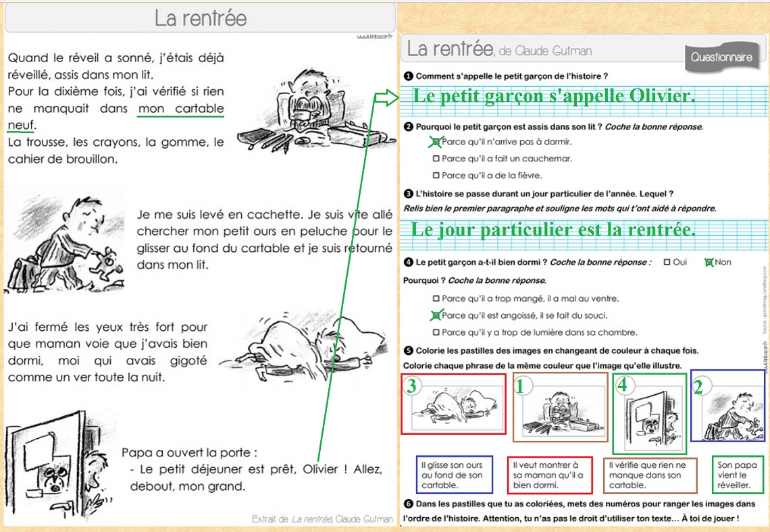Viewport: 770px width, 532px height.
Task: Click the green circled number 3 badge
Action: point(411,385)
